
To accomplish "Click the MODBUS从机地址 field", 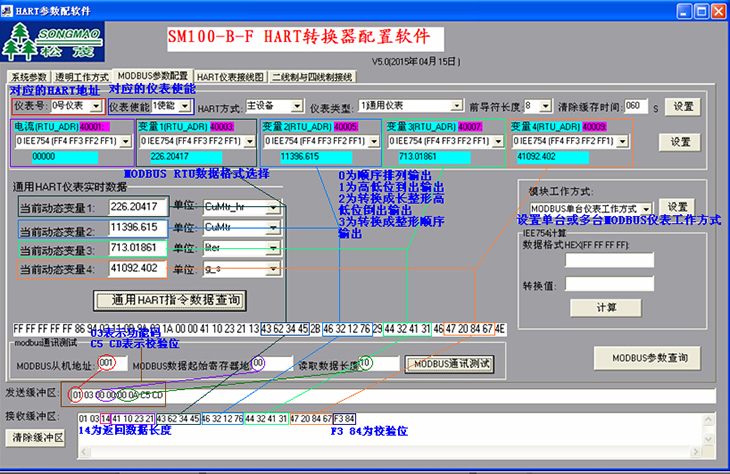I will pyautogui.click(x=112, y=363).
